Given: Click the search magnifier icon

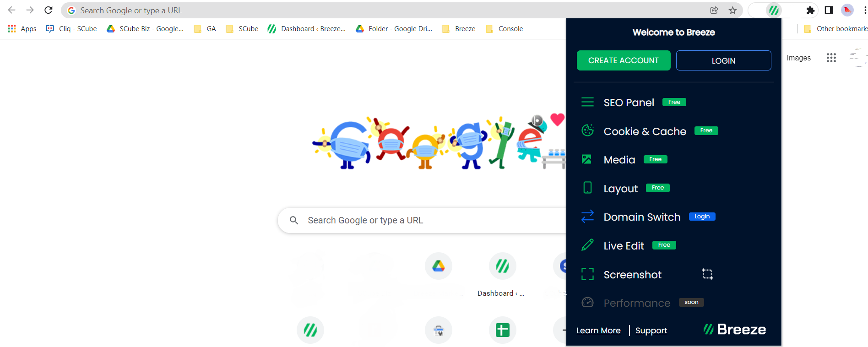Looking at the screenshot, I should 294,220.
